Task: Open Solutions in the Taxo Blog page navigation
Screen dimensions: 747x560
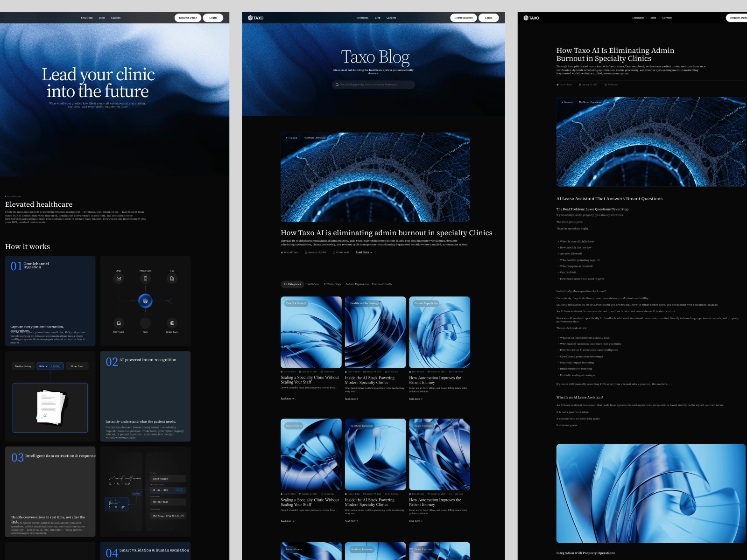Action: pos(362,18)
